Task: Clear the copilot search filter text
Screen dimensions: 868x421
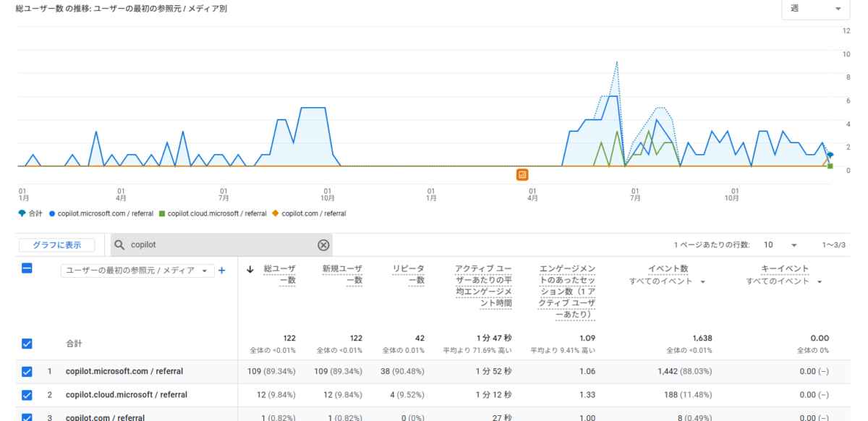Action: 323,245
